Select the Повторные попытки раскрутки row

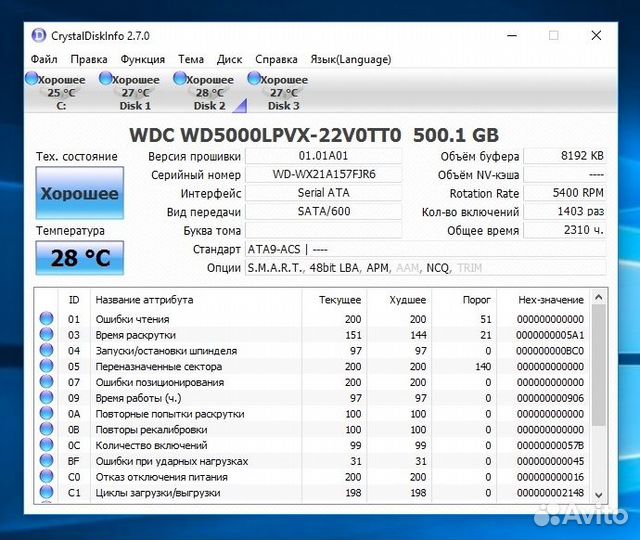312,413
